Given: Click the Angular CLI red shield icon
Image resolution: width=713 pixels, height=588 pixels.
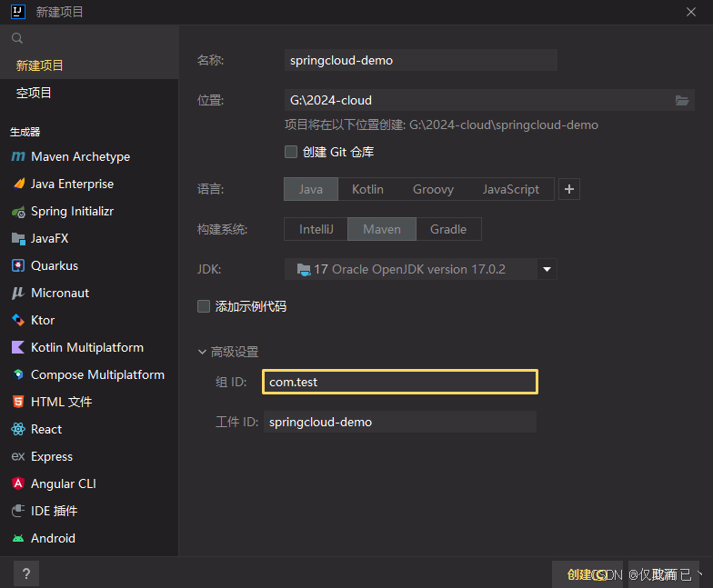Looking at the screenshot, I should [x=18, y=483].
